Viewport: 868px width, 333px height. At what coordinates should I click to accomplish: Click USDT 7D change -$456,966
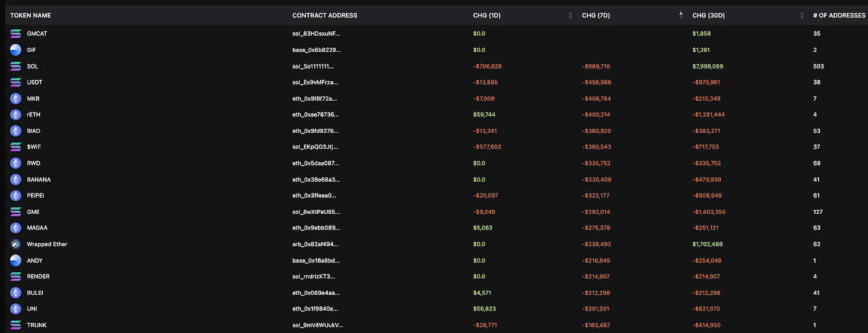(x=596, y=82)
